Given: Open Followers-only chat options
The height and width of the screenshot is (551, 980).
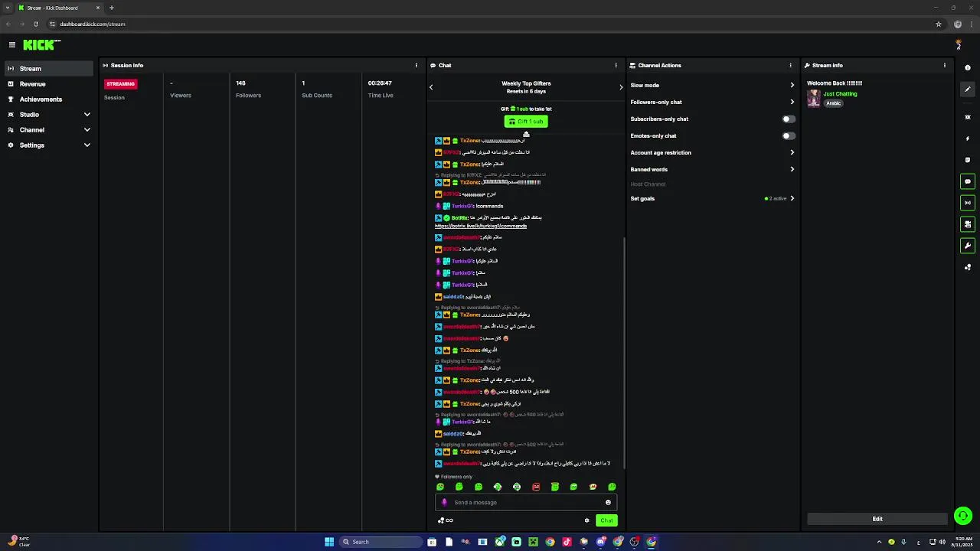Looking at the screenshot, I should (x=713, y=102).
